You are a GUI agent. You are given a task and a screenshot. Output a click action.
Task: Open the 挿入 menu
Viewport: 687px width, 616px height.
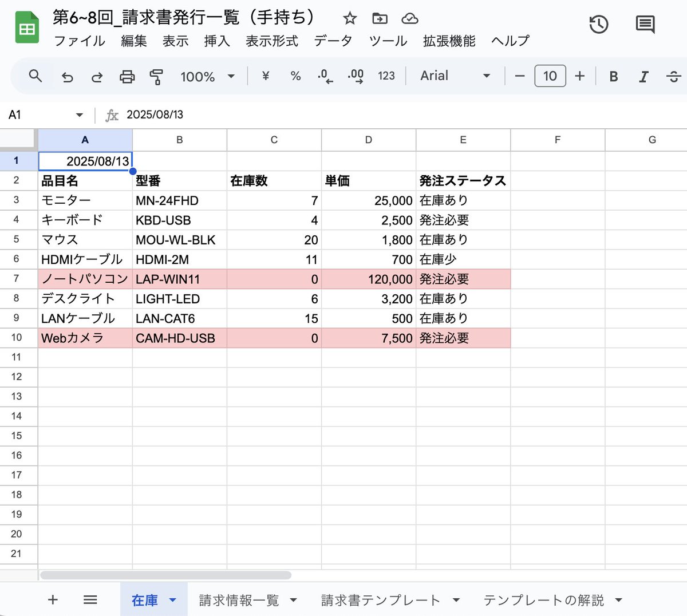(x=217, y=41)
